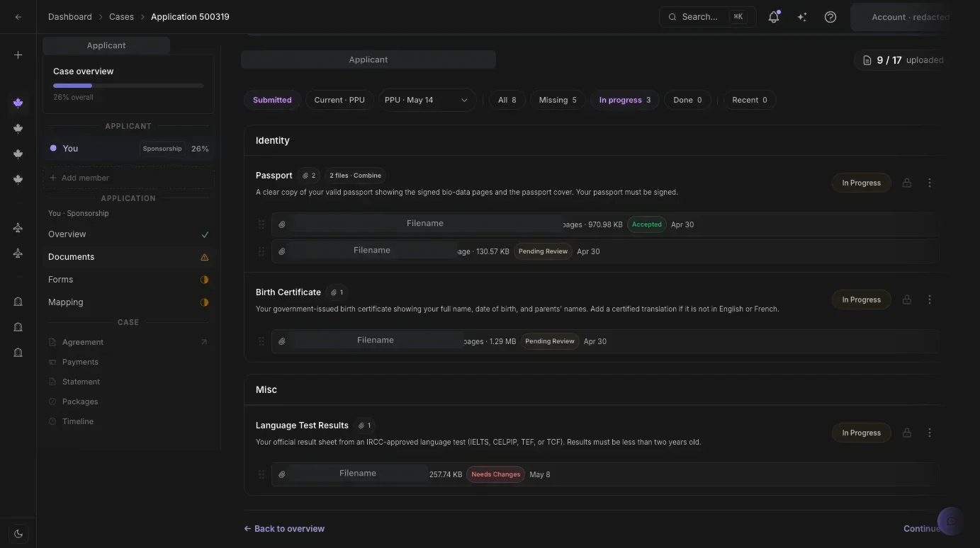Open Forms in the sidebar
The width and height of the screenshot is (980, 548).
[x=128, y=280]
